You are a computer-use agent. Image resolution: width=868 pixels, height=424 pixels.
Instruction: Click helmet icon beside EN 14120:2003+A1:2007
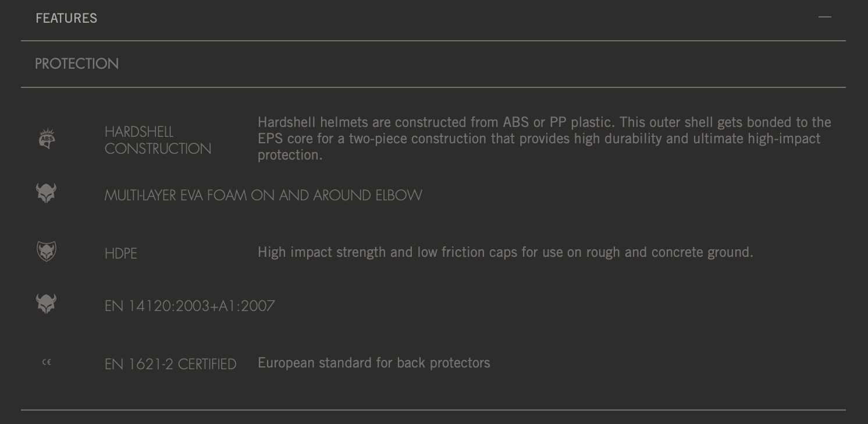pyautogui.click(x=47, y=303)
